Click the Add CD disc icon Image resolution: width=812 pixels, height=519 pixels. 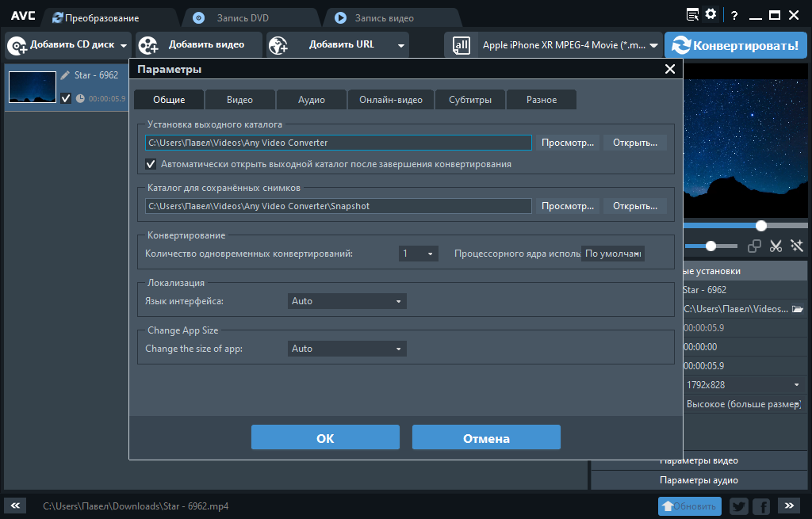[x=17, y=45]
